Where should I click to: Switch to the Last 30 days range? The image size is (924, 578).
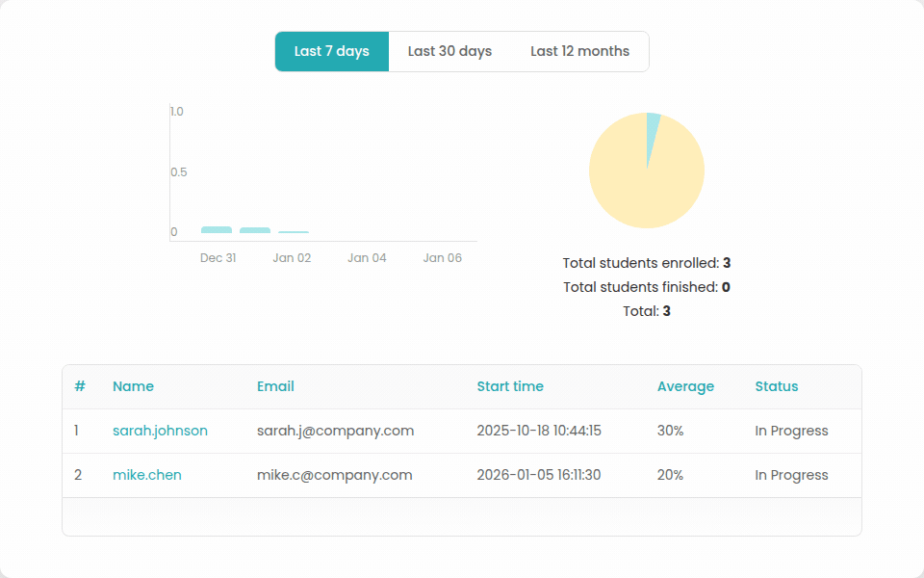click(x=449, y=51)
